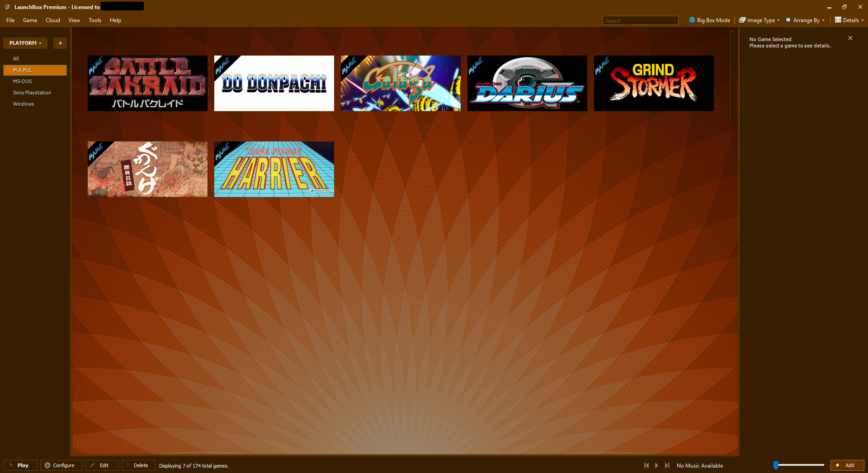Select the Grind Stormer game
The image size is (868, 473).
[654, 84]
